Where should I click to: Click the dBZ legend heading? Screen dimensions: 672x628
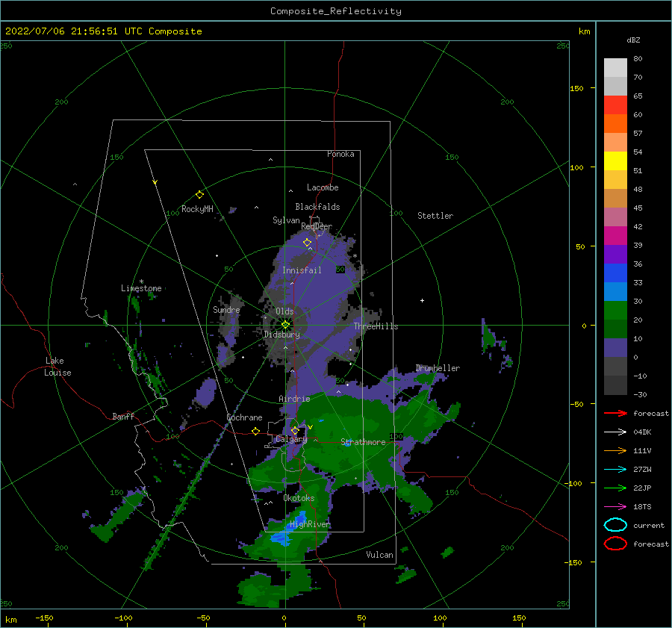click(633, 40)
